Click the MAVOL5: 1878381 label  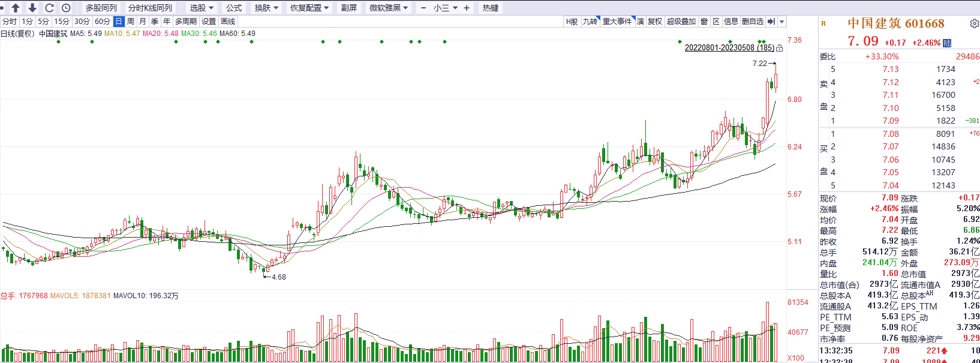tap(80, 296)
